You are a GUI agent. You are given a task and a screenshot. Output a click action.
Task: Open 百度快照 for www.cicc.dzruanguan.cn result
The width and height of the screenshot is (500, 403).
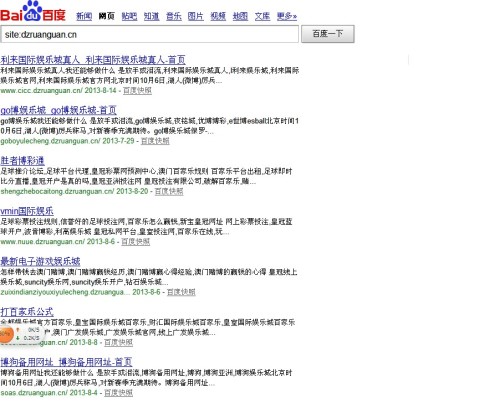pos(137,90)
